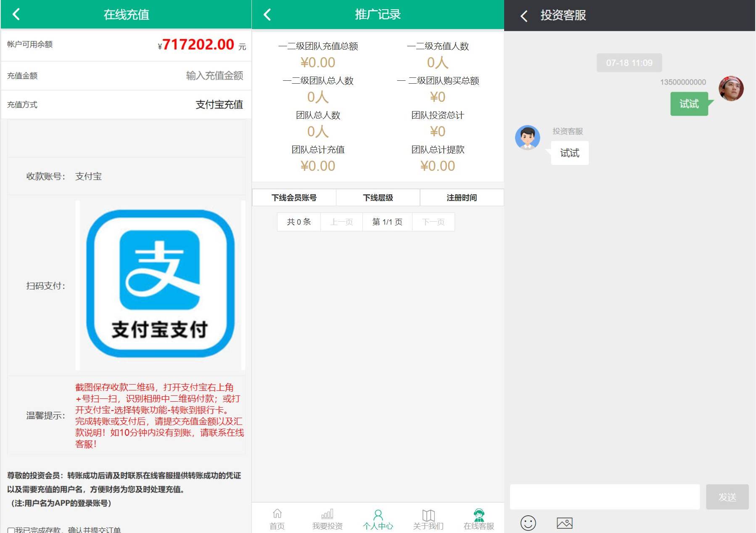
Task: Attach an image in the chat
Action: 564,523
